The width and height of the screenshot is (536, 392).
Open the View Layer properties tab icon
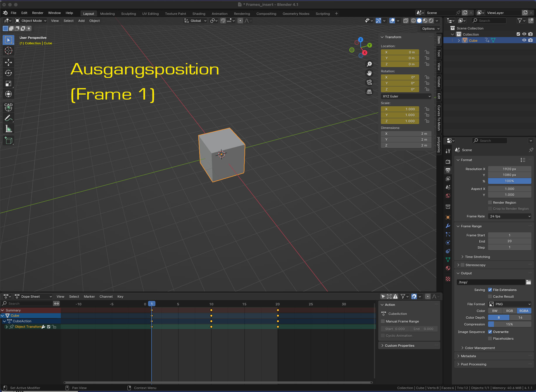point(448,179)
